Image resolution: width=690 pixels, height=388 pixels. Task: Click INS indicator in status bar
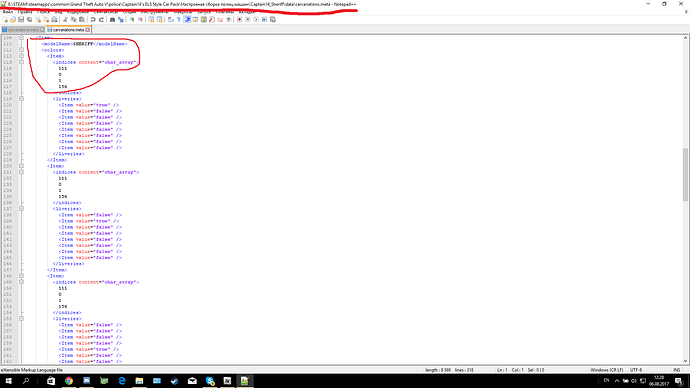(677, 370)
